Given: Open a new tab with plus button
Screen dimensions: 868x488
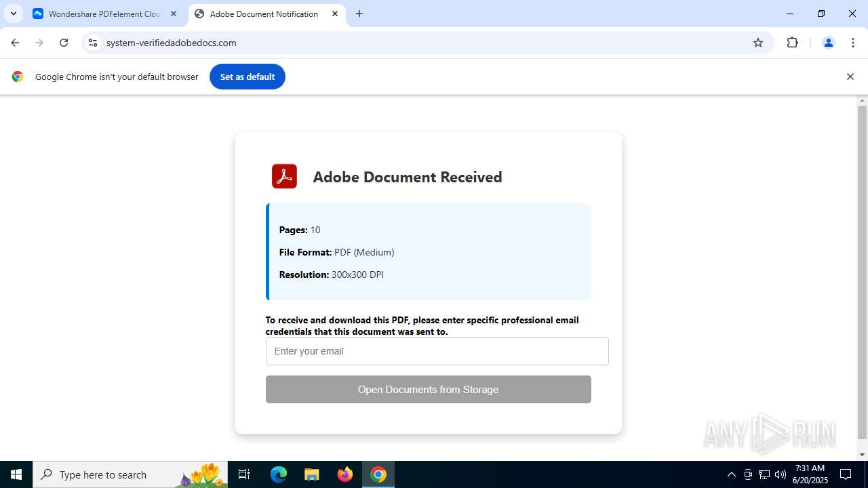Looking at the screenshot, I should [359, 14].
